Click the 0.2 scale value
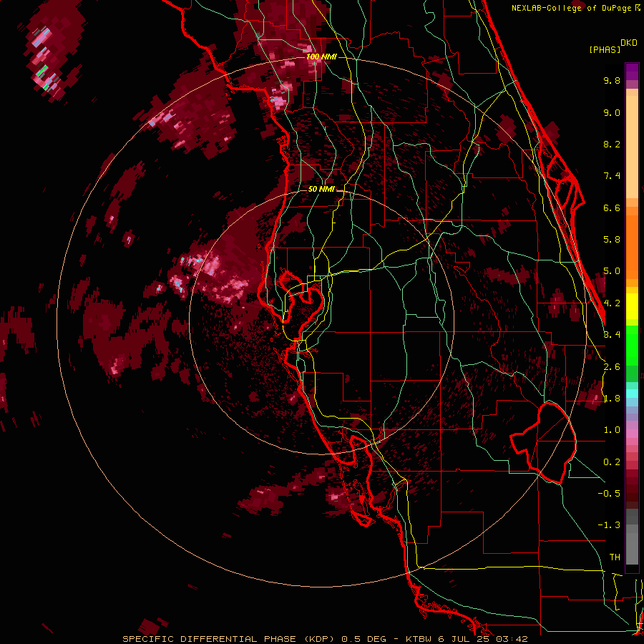 click(x=612, y=462)
